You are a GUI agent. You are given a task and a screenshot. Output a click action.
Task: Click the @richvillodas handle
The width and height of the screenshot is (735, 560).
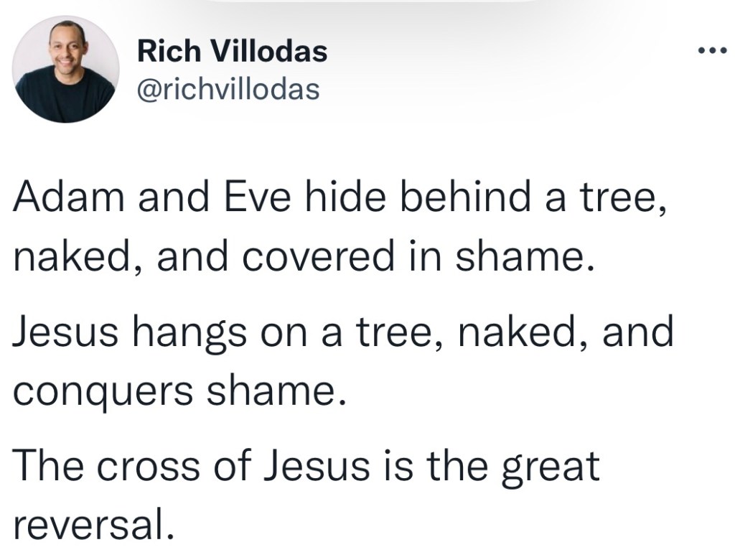[228, 90]
